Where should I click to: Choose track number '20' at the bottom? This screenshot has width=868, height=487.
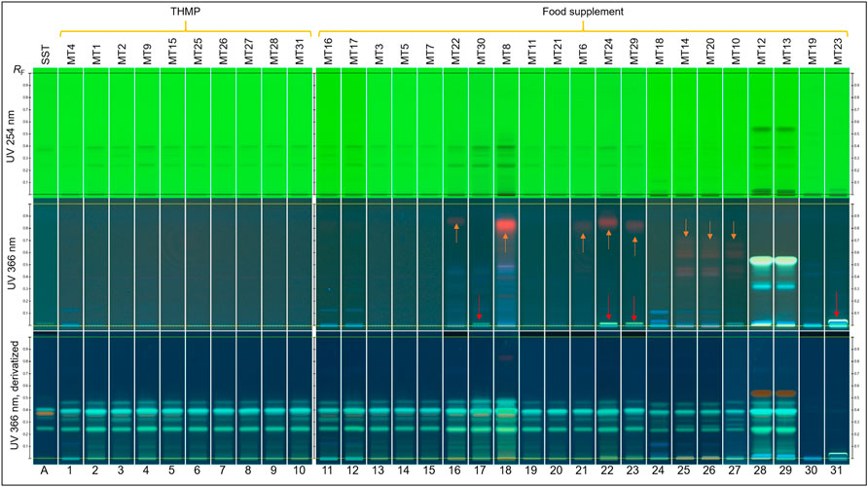click(x=557, y=471)
